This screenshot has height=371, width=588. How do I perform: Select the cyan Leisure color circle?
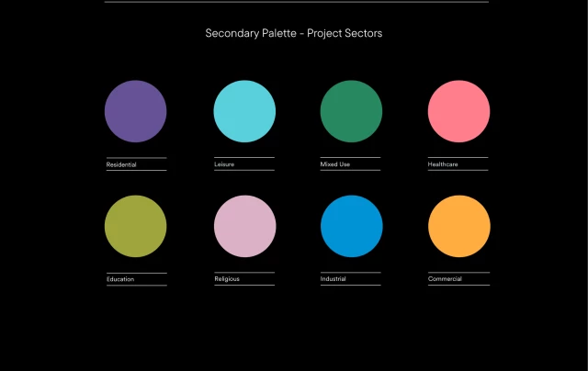[244, 111]
